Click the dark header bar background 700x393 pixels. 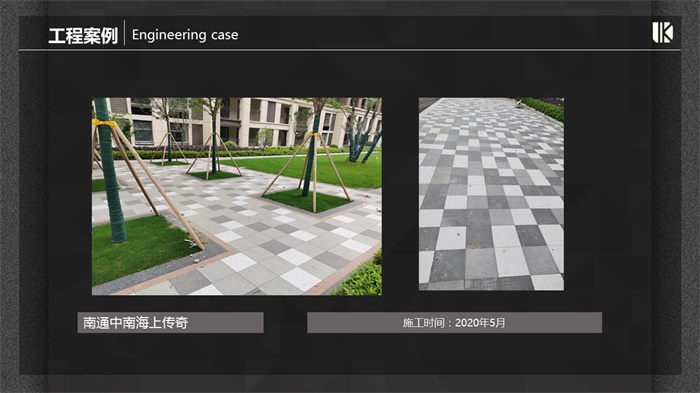point(402,33)
